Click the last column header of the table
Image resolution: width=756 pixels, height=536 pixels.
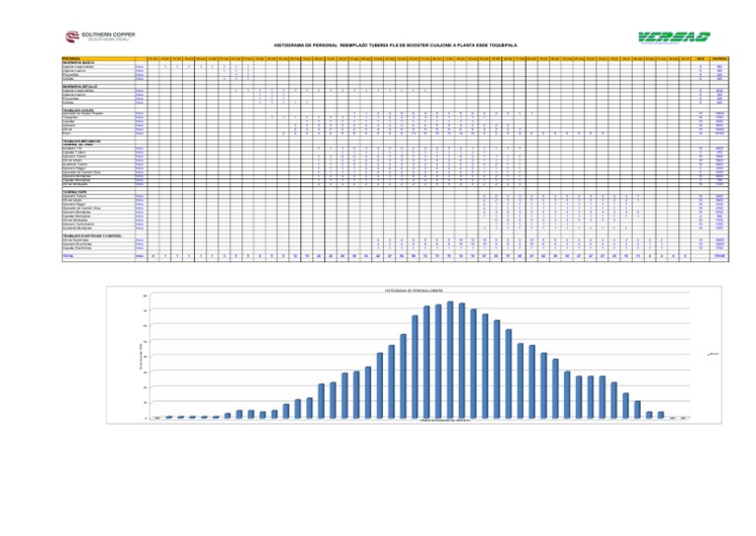click(720, 58)
